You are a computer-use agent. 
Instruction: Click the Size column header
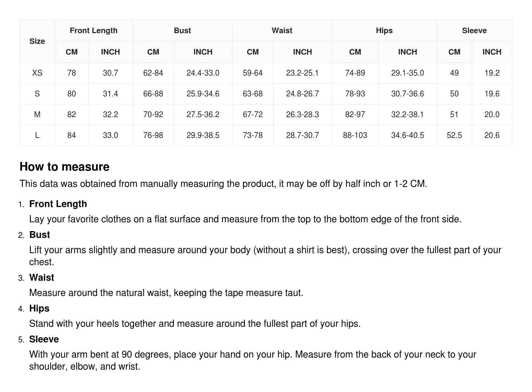(x=37, y=41)
